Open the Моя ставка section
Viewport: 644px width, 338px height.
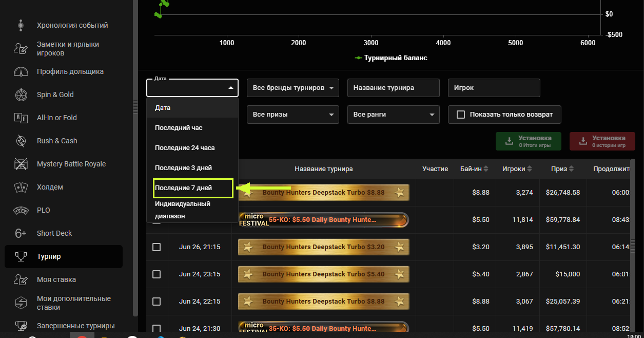click(x=64, y=279)
